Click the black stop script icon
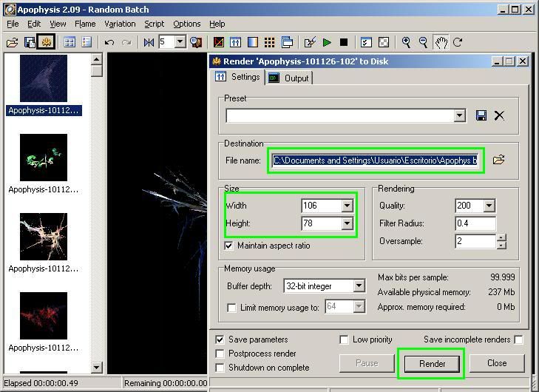Viewport: 539px width, 392px height. pyautogui.click(x=343, y=42)
